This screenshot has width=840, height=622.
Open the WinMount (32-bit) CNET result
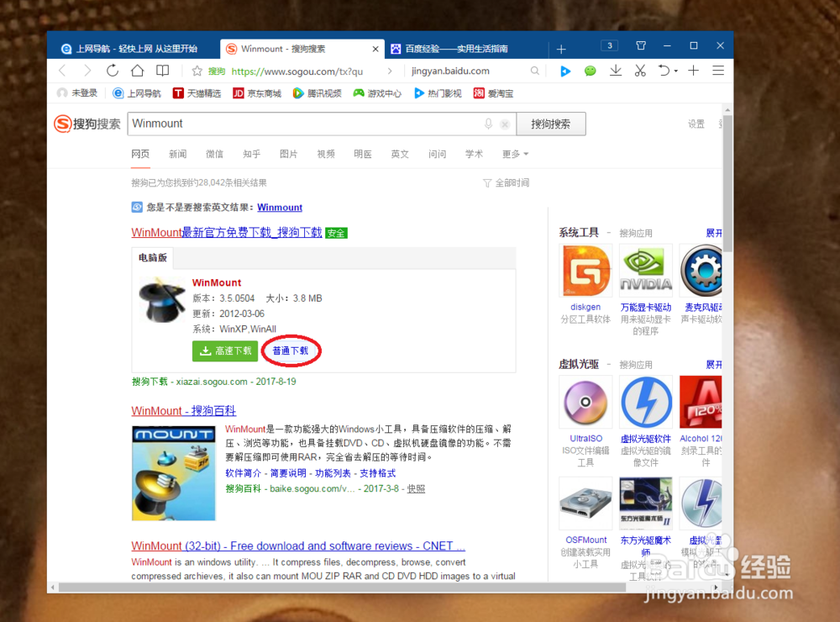click(298, 546)
